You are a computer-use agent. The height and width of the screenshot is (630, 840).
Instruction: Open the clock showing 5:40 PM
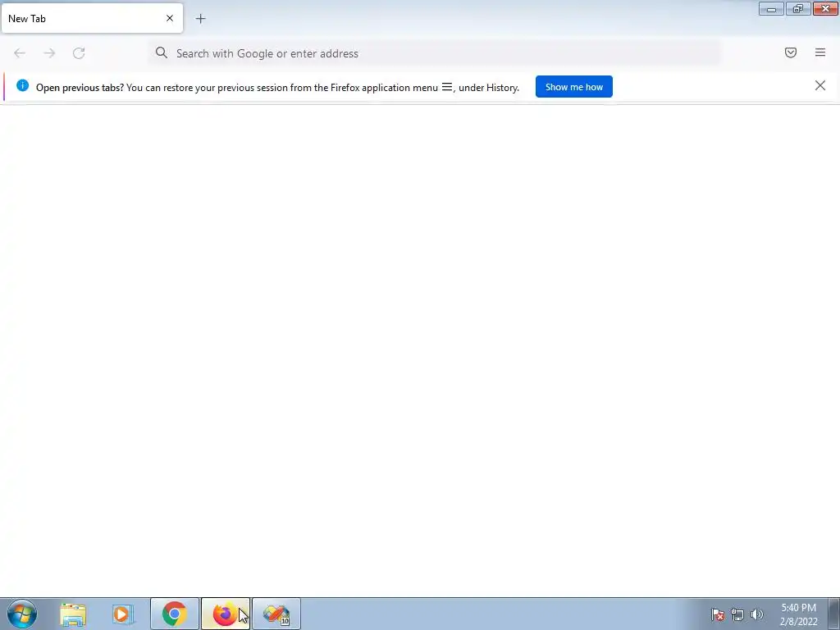point(798,614)
